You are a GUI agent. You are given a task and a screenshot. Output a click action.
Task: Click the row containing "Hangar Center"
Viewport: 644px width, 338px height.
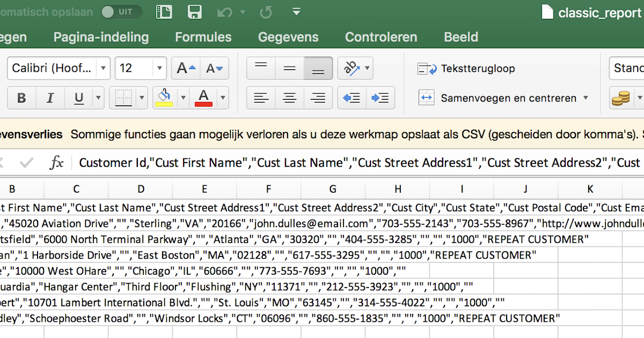pos(322,286)
